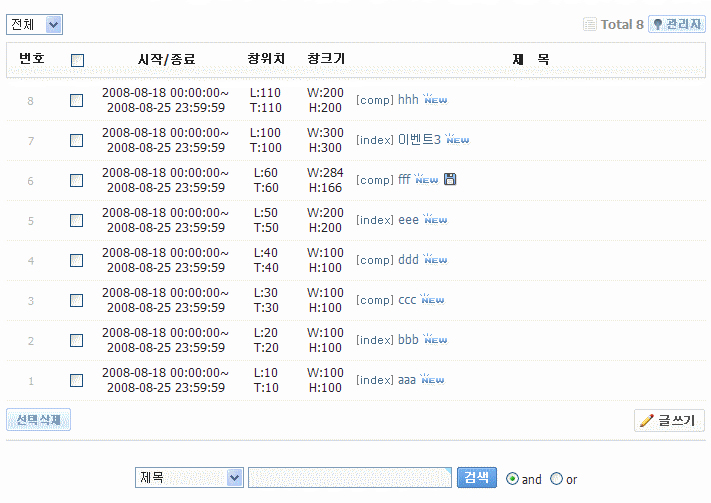Click the 검색 search button
This screenshot has width=711, height=503.
tap(477, 478)
